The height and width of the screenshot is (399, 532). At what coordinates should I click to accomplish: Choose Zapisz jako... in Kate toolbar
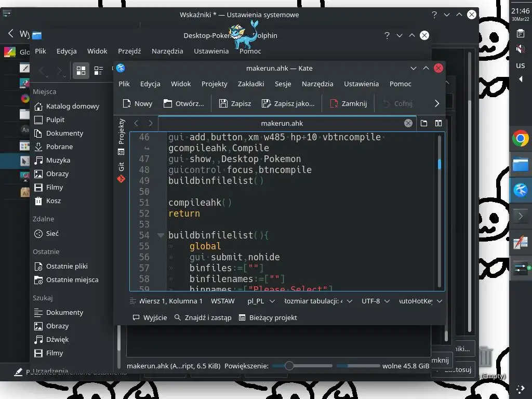coord(288,103)
